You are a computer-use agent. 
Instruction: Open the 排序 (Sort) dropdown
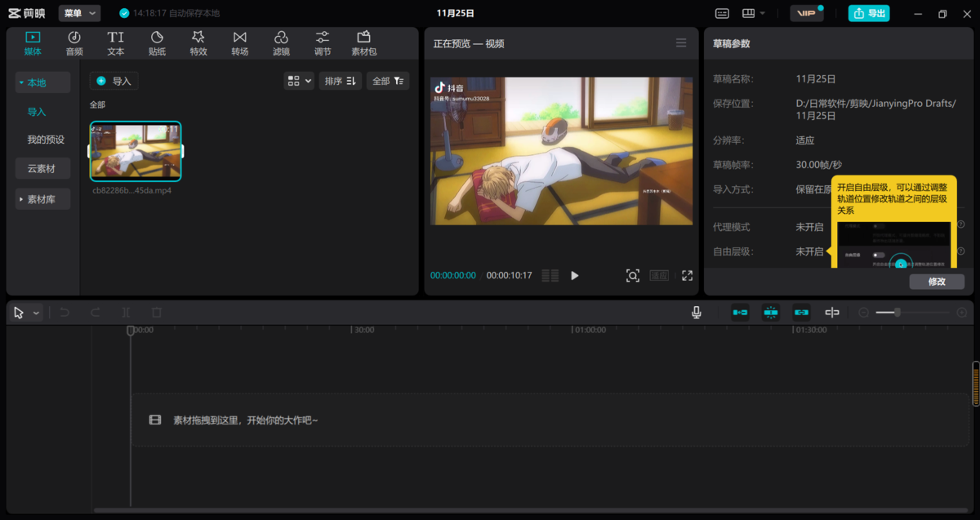[x=340, y=81]
